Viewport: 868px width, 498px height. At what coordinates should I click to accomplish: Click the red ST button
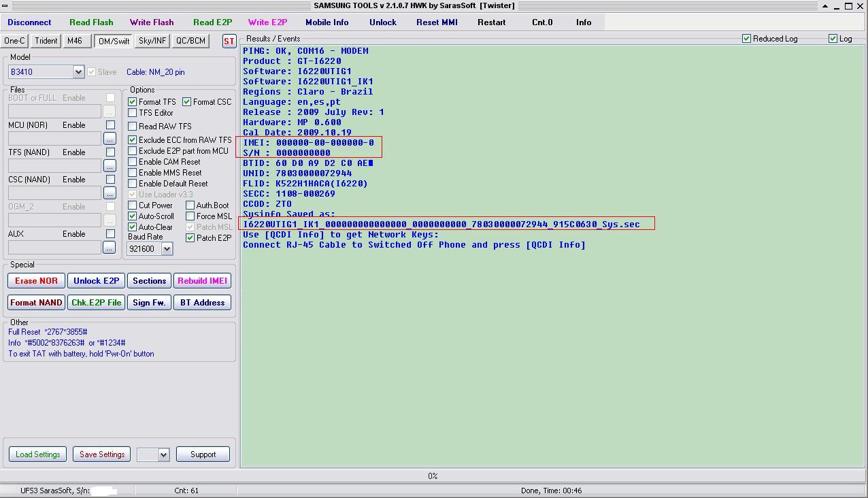[x=229, y=41]
